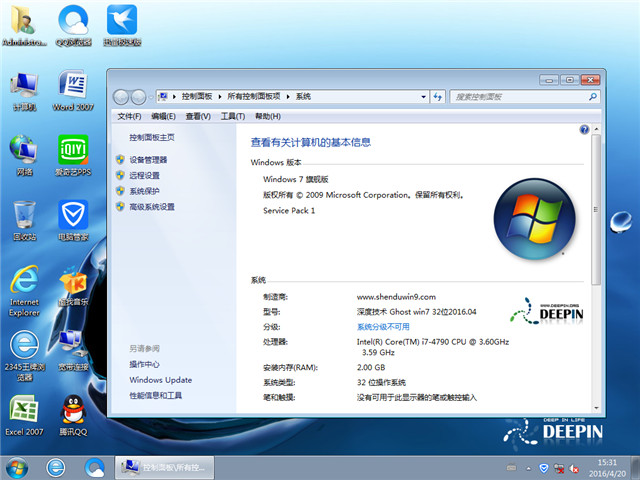640x480 pixels.
Task: Open the 回收站 recycle bin
Action: [x=24, y=220]
